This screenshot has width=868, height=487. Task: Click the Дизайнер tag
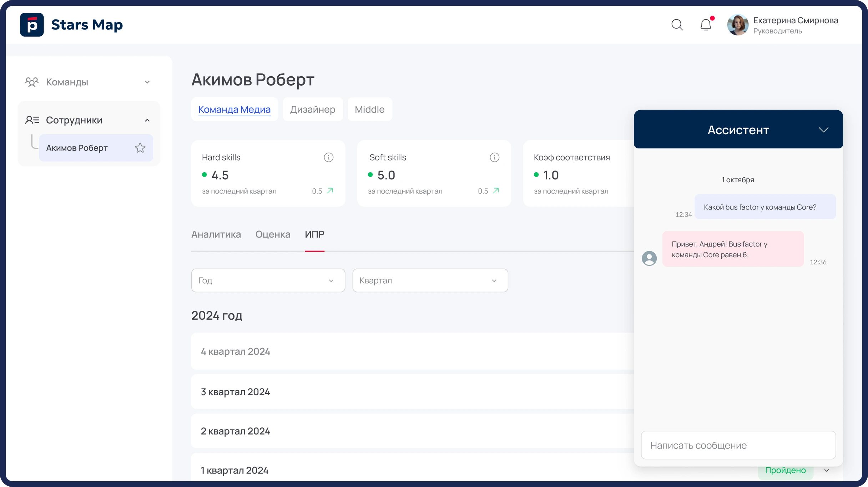pyautogui.click(x=313, y=109)
